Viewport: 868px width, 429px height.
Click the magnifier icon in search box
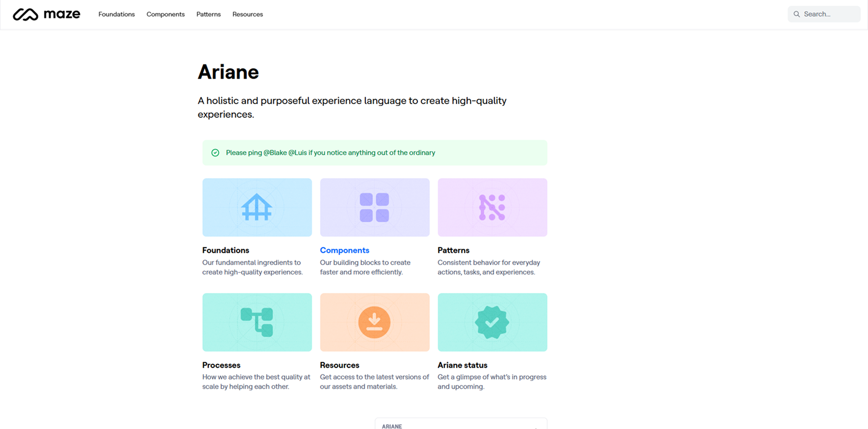point(797,14)
